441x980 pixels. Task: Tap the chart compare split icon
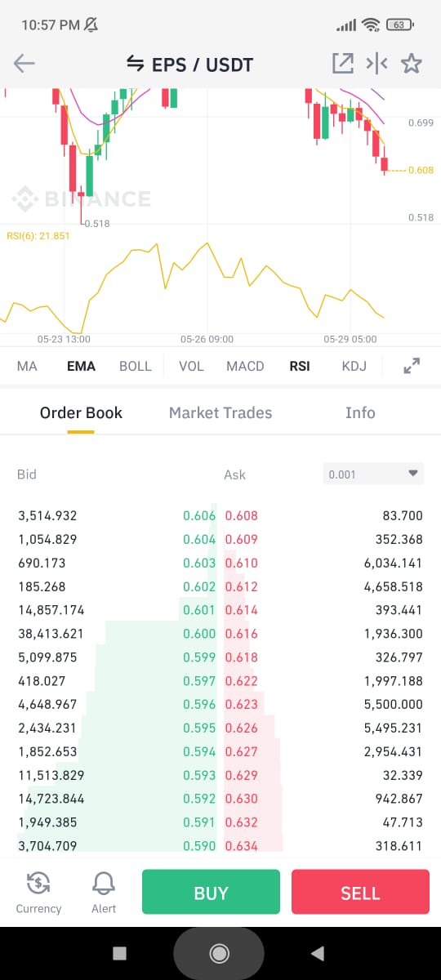click(376, 64)
